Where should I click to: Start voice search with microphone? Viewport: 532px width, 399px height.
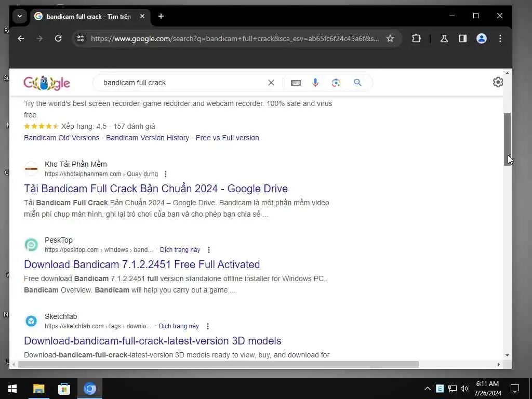(315, 83)
